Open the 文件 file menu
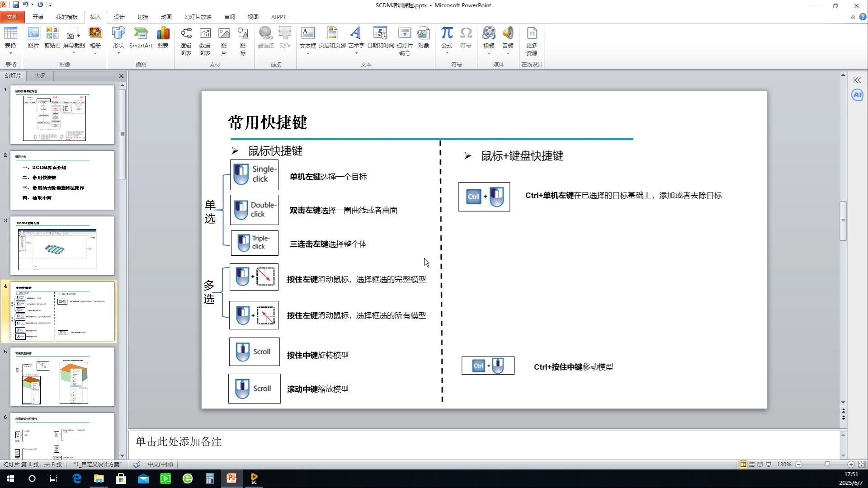 [x=12, y=17]
